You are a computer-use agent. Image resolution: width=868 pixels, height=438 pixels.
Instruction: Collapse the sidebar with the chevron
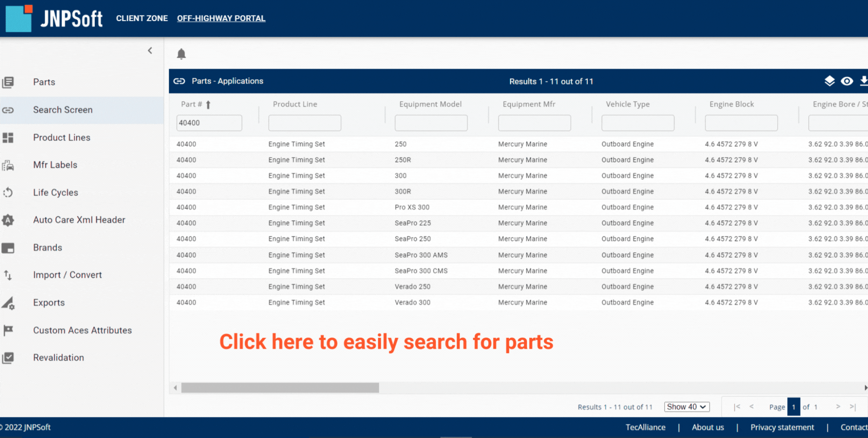[x=150, y=51]
